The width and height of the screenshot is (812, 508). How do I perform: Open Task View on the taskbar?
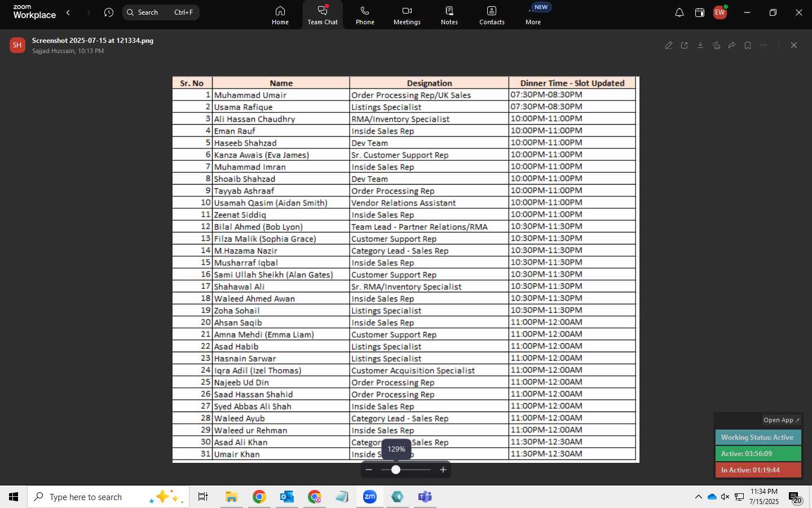[203, 497]
